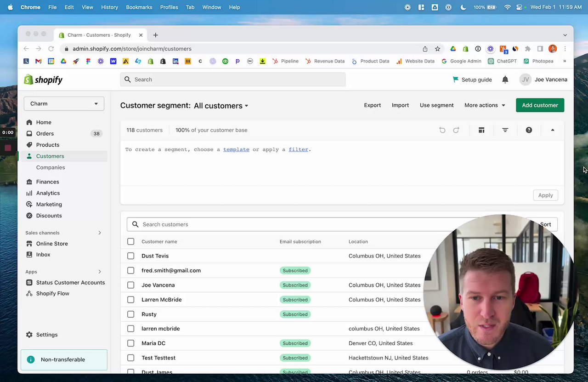Click the Home icon in sidebar
Viewport: 588px width, 382px height.
29,122
